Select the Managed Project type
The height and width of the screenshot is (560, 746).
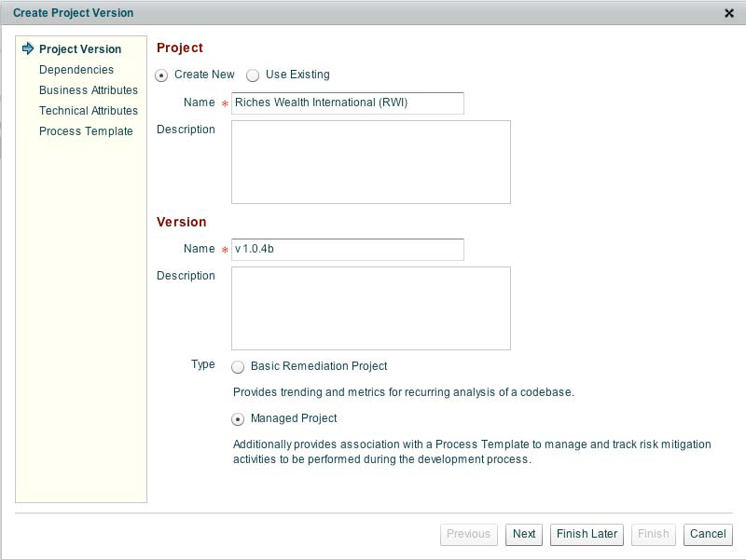point(239,419)
